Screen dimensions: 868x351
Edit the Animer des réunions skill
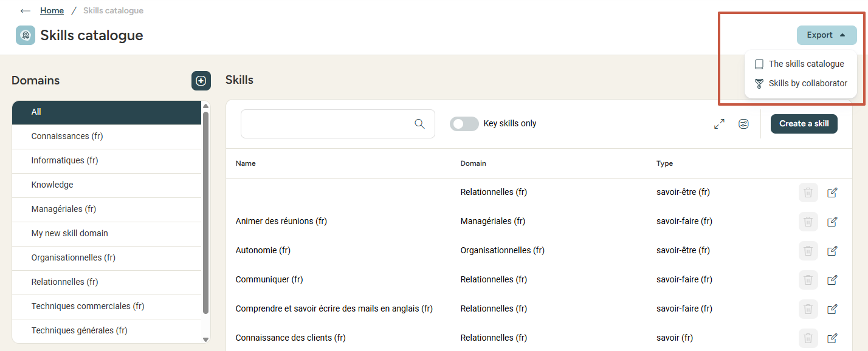832,222
